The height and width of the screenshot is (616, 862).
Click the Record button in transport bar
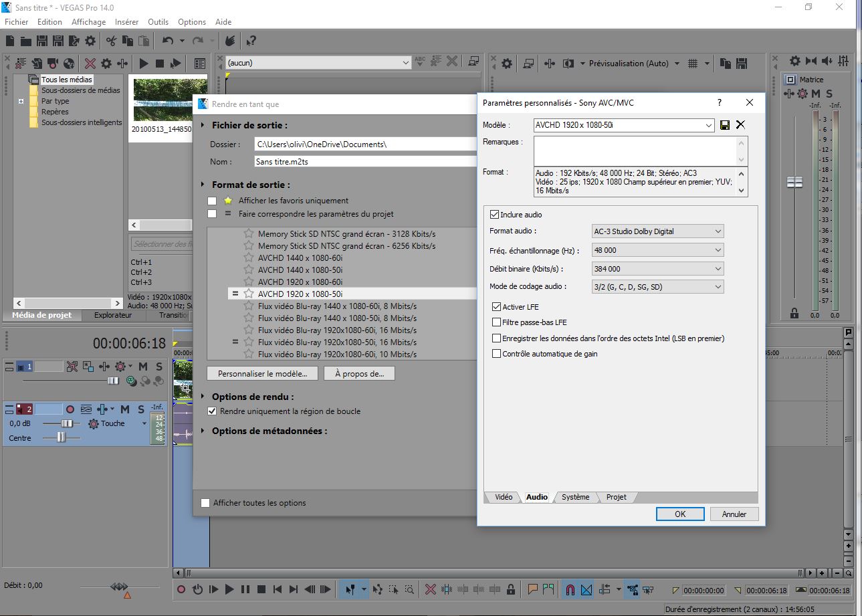coord(181,589)
